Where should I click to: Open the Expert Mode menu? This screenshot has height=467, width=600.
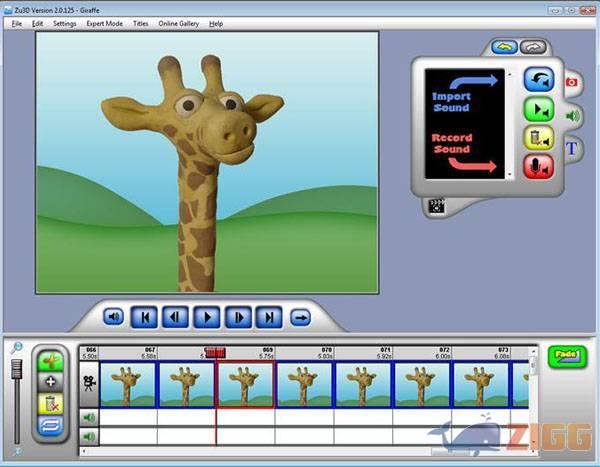pos(105,23)
